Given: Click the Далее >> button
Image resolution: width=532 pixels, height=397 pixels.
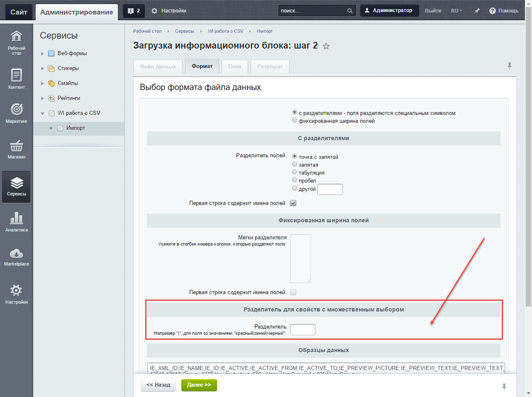Looking at the screenshot, I should 199,385.
